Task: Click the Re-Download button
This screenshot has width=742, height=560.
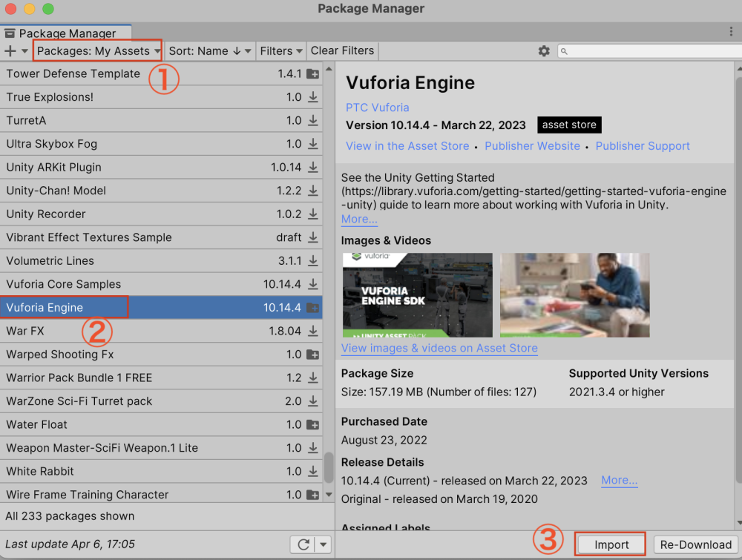Action: (695, 544)
